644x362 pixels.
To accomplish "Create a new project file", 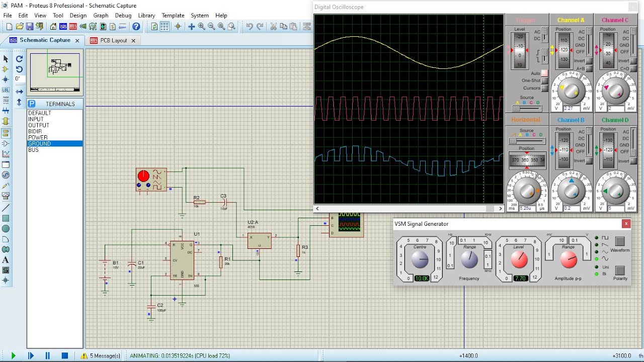I will point(9,27).
